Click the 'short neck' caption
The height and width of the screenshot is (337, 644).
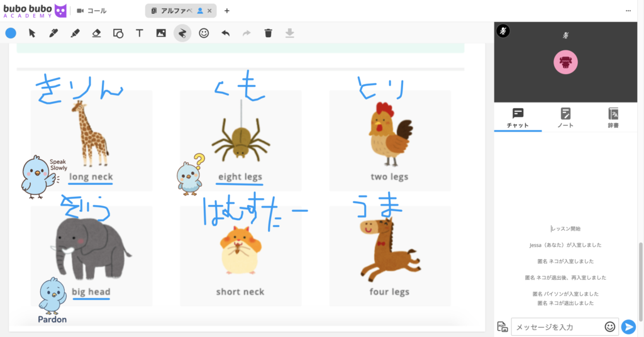tap(240, 292)
